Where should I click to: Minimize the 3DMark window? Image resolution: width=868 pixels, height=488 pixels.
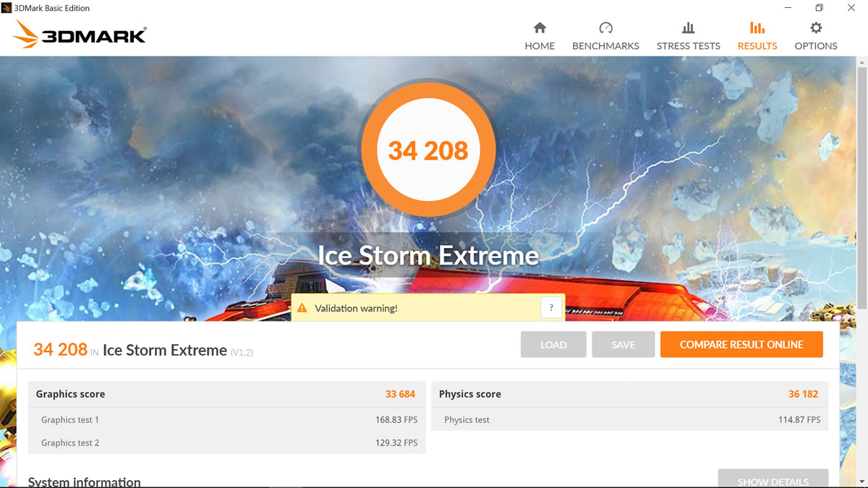(786, 8)
